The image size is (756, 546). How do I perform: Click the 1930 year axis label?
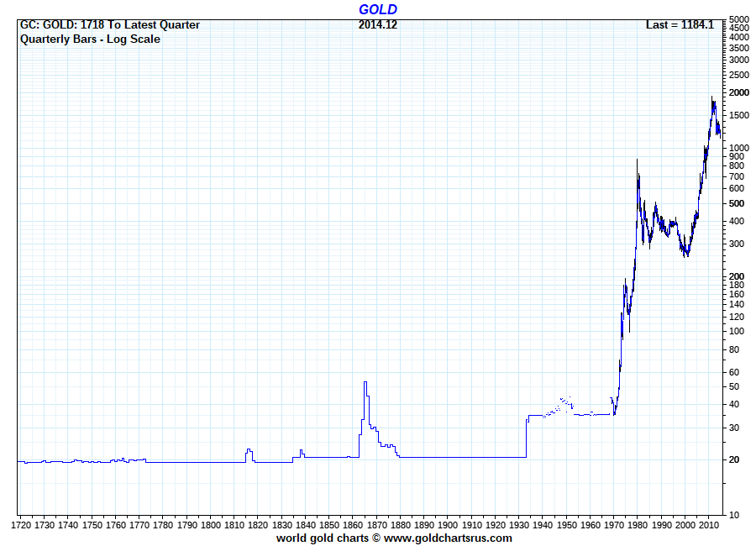click(519, 525)
